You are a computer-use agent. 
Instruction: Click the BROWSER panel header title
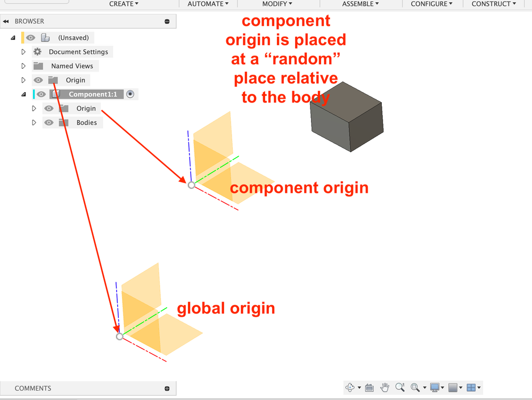29,21
